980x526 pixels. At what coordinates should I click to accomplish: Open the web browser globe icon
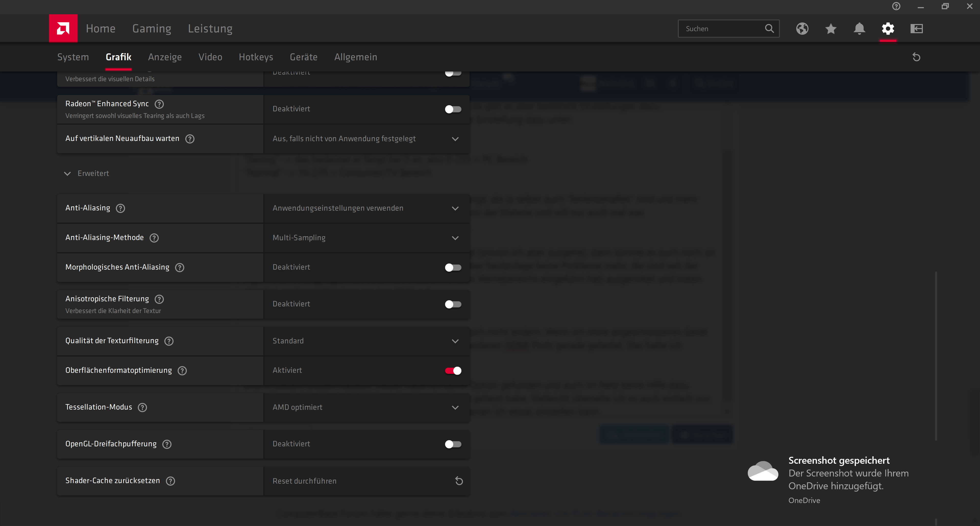[x=802, y=29]
